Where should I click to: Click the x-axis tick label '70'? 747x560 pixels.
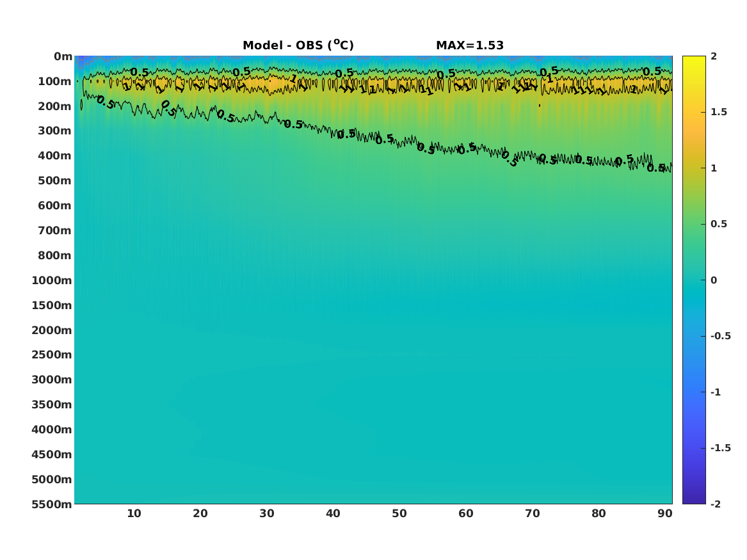[x=532, y=513]
